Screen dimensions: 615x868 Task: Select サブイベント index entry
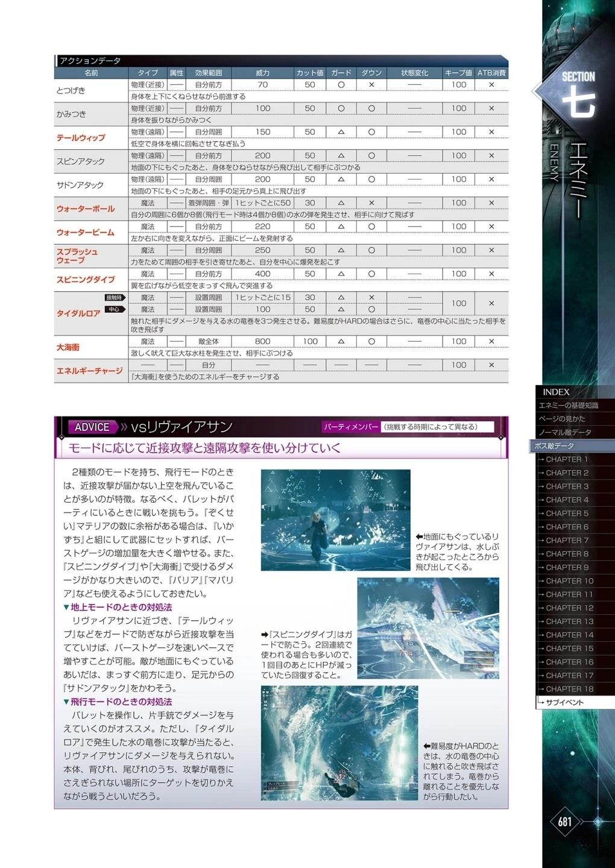coord(564,702)
